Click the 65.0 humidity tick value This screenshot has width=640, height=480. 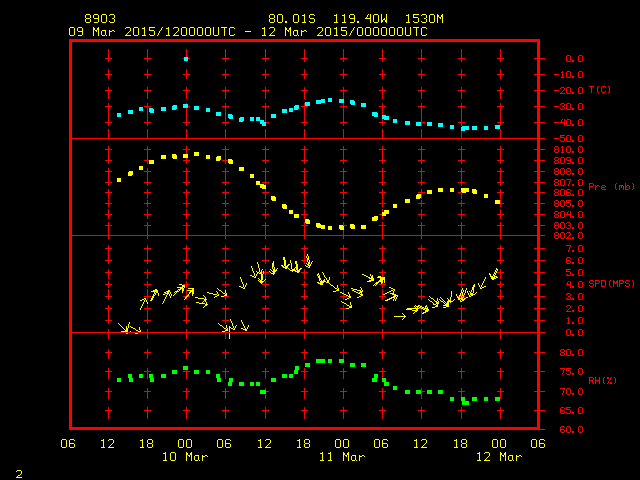pos(571,411)
